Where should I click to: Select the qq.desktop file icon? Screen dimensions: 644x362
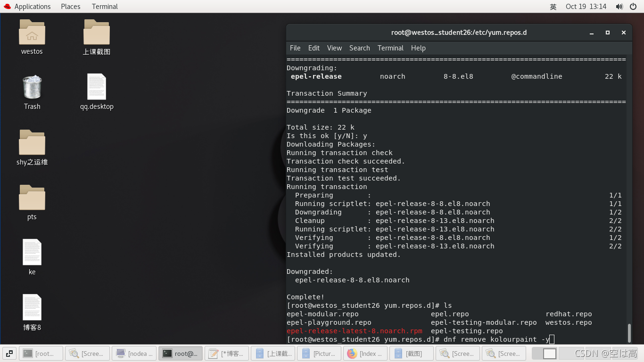click(x=97, y=87)
